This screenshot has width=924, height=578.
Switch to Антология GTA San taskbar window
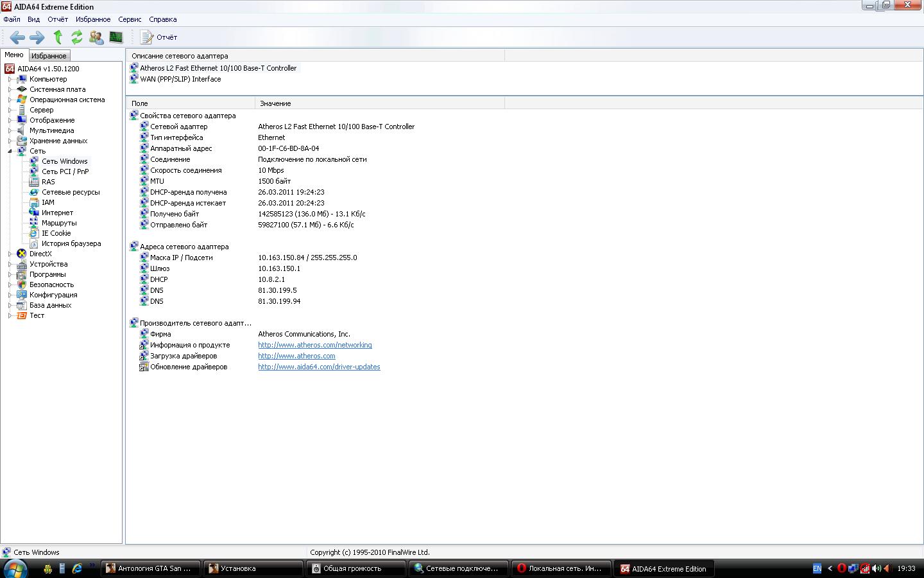(x=151, y=568)
